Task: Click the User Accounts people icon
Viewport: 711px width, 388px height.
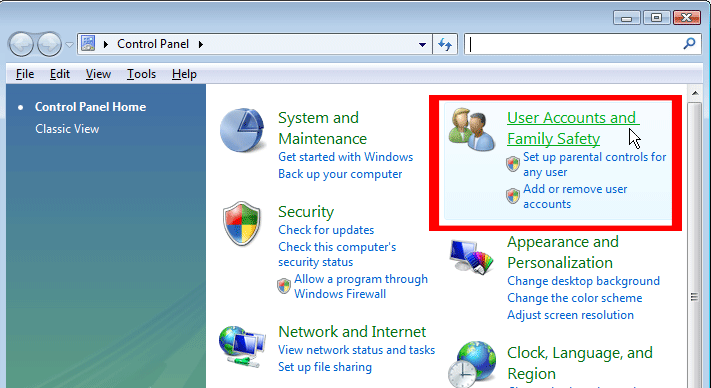Action: pos(472,129)
